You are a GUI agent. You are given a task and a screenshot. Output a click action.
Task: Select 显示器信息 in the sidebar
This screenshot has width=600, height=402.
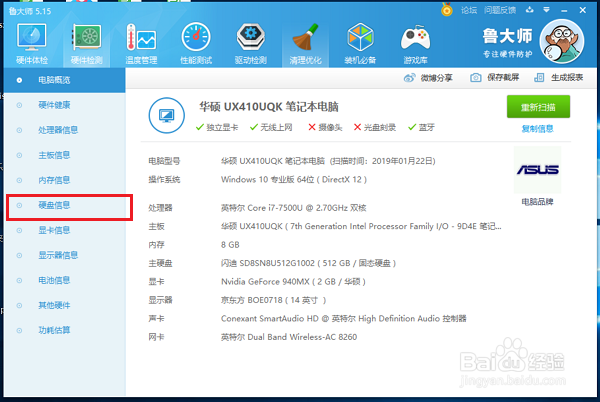[64, 255]
